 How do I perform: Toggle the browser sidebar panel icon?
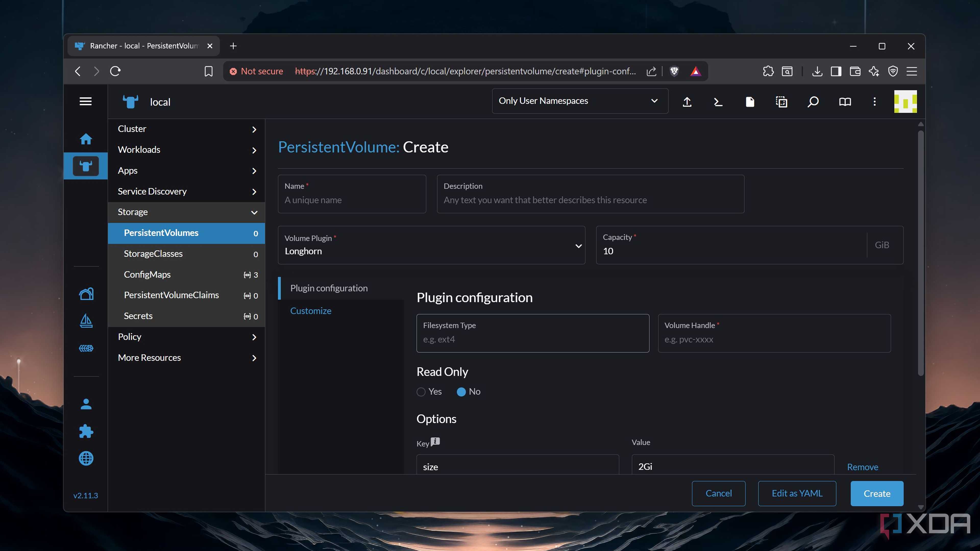[x=836, y=71]
